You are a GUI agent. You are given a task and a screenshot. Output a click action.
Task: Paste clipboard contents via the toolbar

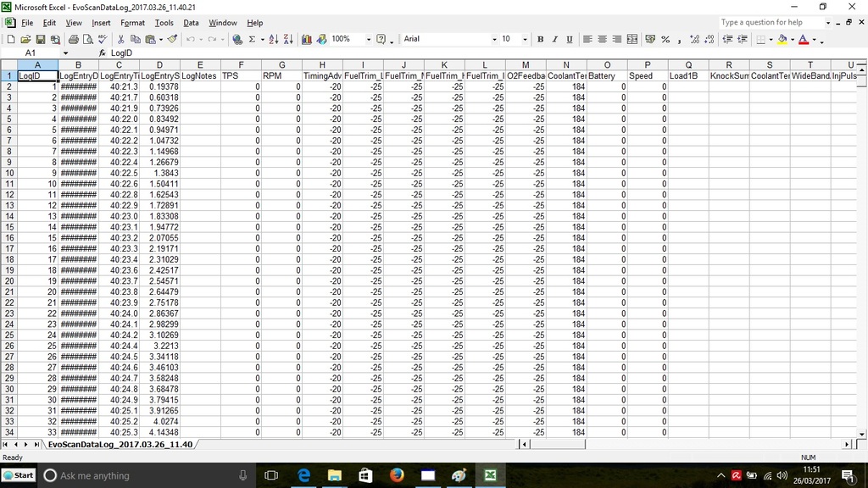tap(150, 39)
